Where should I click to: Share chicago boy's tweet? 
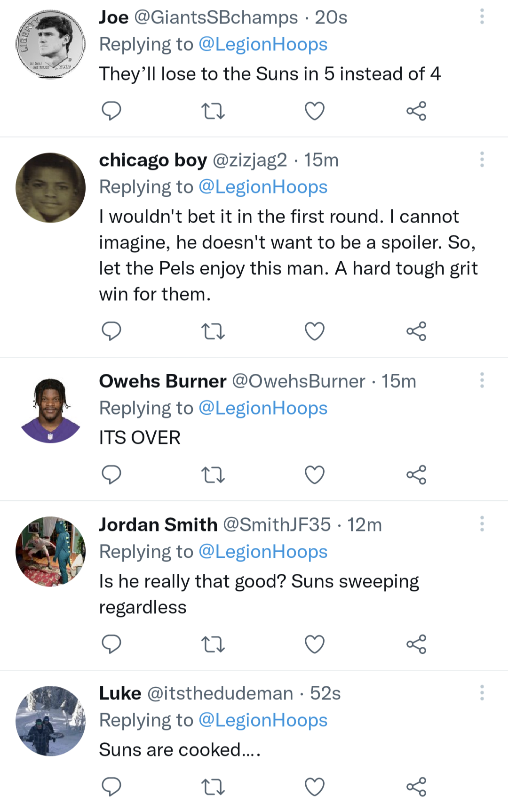[416, 331]
